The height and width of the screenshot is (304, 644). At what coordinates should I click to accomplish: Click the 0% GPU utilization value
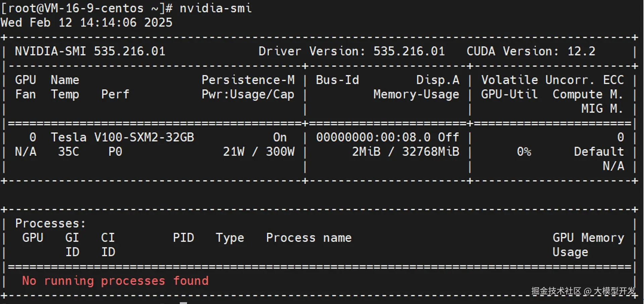point(524,152)
